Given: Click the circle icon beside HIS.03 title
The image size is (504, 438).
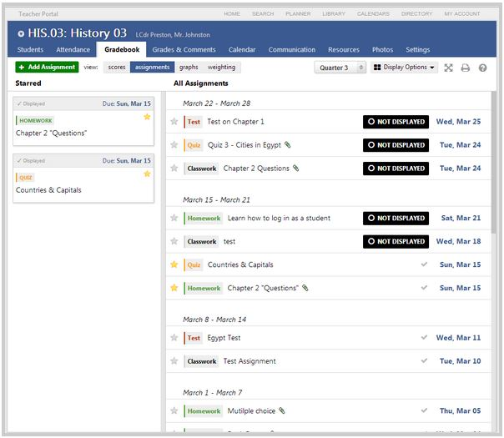Looking at the screenshot, I should [21, 33].
